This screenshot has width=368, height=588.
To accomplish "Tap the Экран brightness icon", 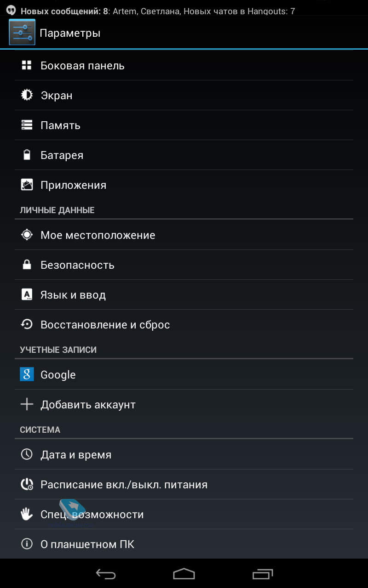I will click(27, 95).
